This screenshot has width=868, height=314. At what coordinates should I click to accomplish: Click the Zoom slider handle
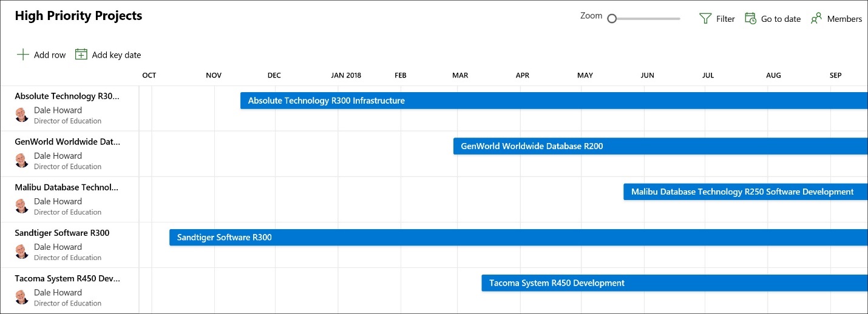[612, 19]
